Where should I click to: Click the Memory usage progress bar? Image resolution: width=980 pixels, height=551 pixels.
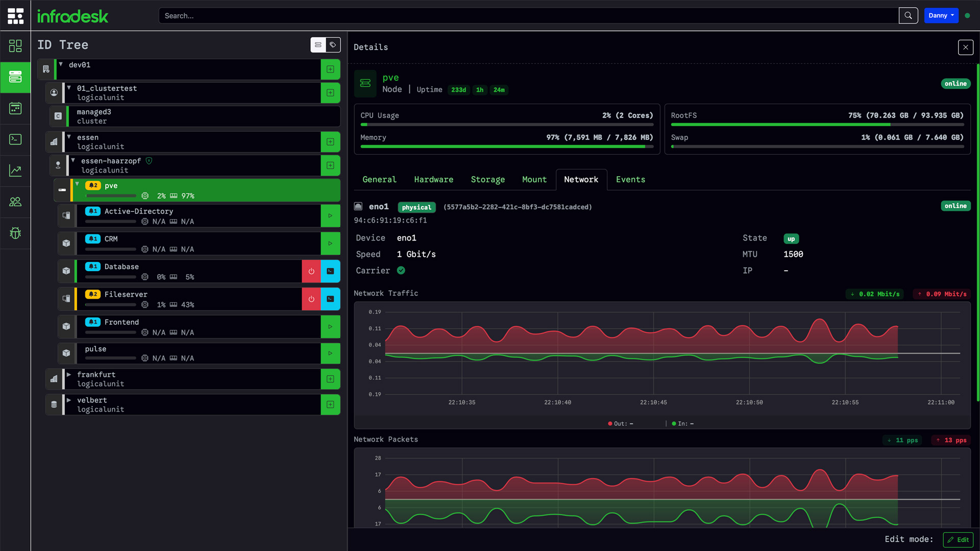507,147
